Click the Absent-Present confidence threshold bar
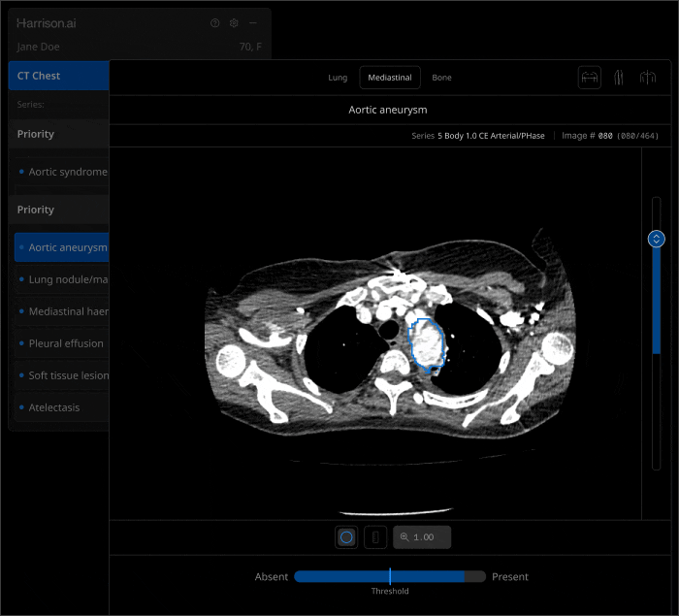Image resolution: width=679 pixels, height=616 pixels. click(390, 576)
